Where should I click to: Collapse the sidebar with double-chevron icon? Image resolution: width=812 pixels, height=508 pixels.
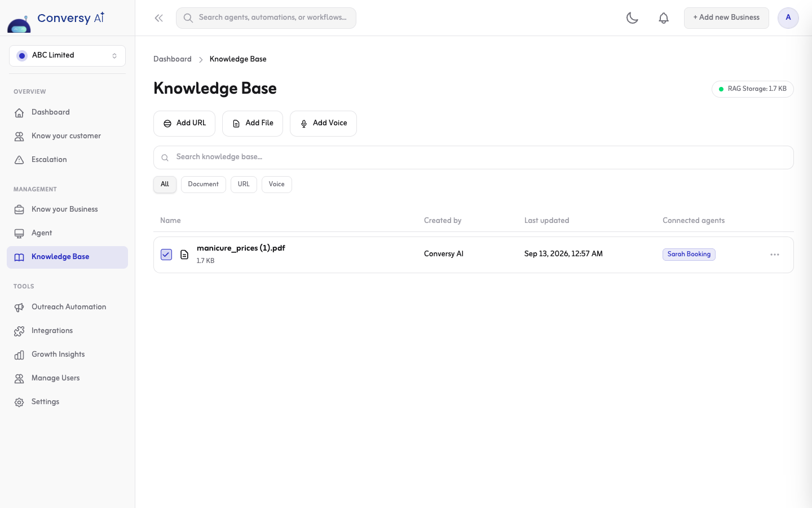[159, 18]
